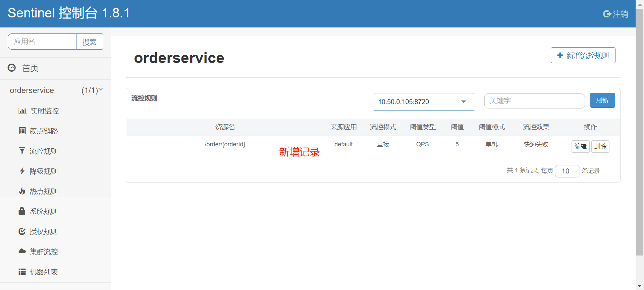Screen dimensions: 644x290
Task: Click the page vertical scrollbar
Action: click(640, 132)
